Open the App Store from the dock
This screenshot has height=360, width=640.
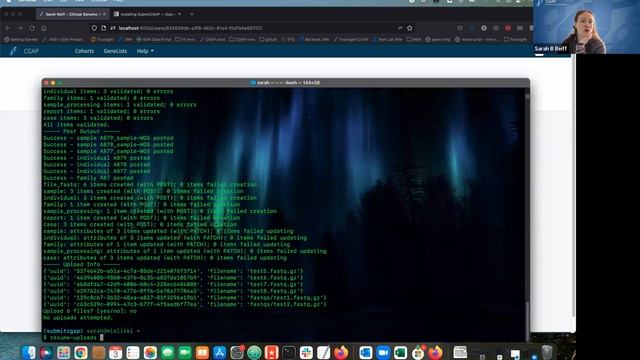tap(219, 352)
